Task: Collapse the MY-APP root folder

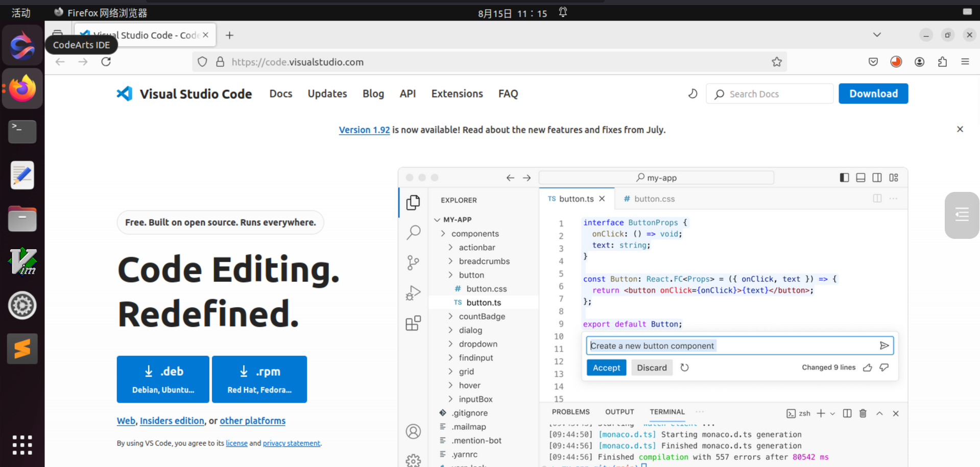Action: [x=437, y=219]
